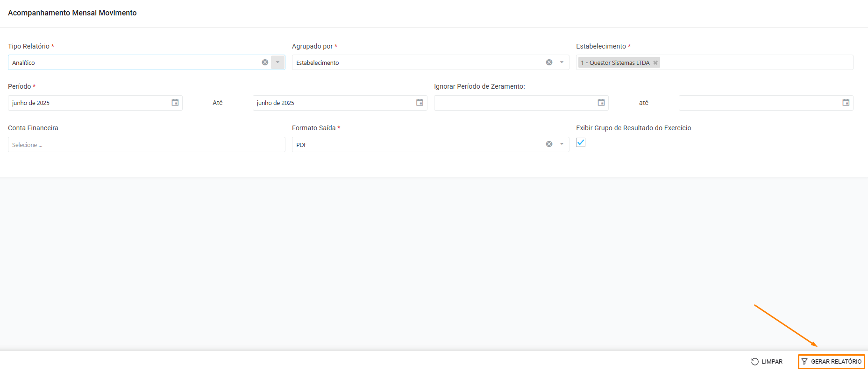The image size is (868, 372).
Task: Expand the Agrupado por dropdown arrow
Action: coord(562,63)
